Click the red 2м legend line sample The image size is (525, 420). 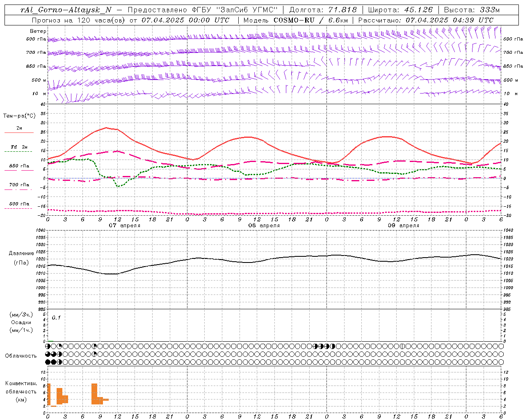point(19,132)
